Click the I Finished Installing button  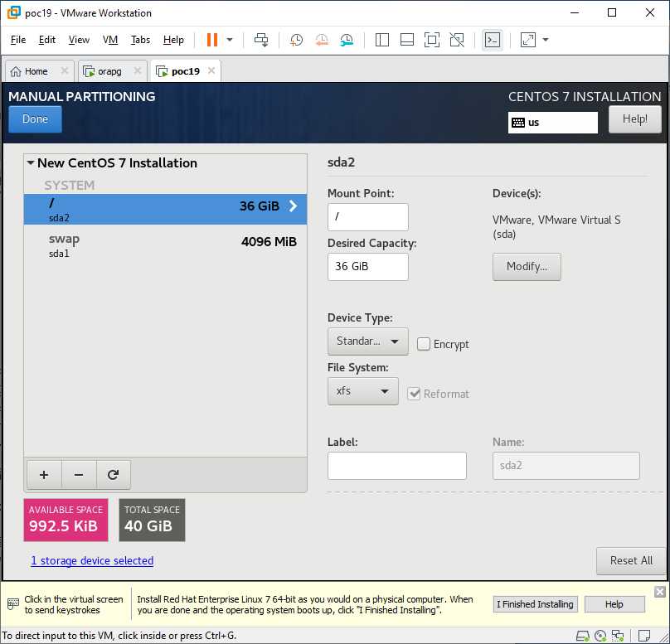pyautogui.click(x=536, y=604)
